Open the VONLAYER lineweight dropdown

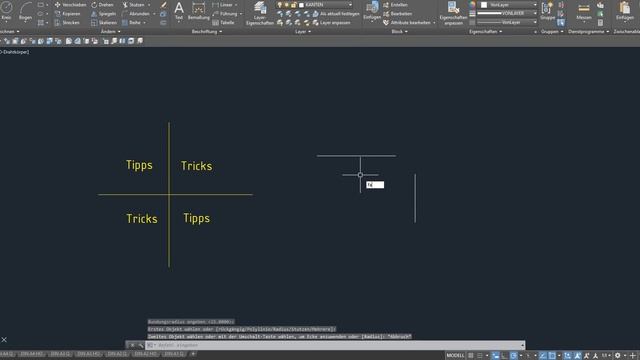pos(535,13)
